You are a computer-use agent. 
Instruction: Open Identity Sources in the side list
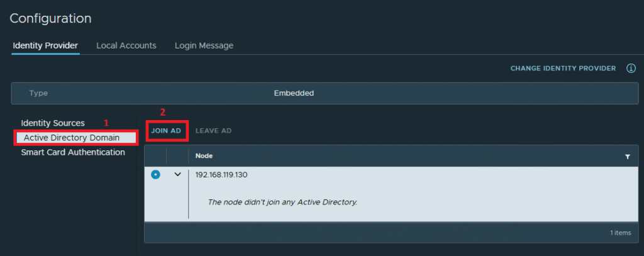tap(53, 123)
